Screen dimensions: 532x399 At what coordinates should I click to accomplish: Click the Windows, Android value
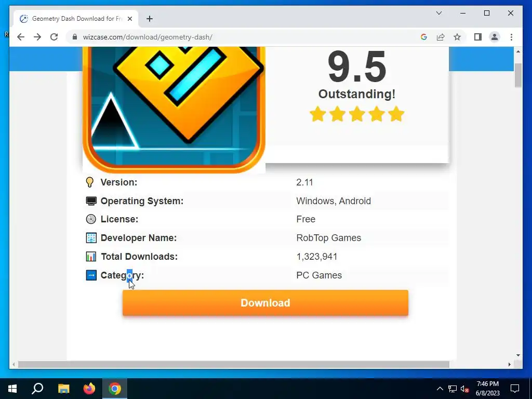click(334, 201)
